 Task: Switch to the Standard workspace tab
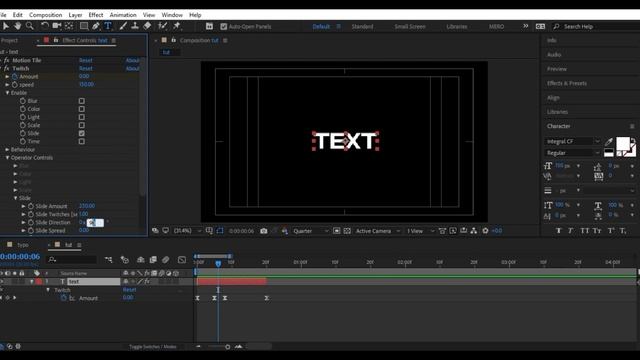tap(362, 27)
